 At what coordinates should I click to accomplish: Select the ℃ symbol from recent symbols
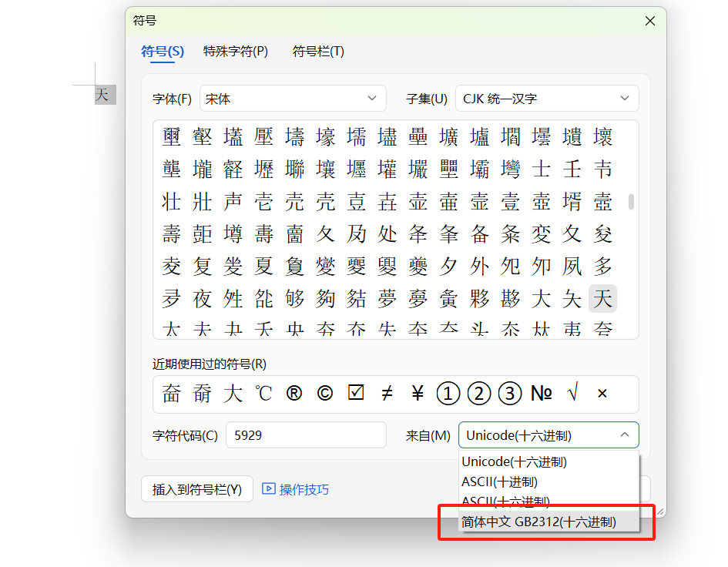pyautogui.click(x=263, y=393)
